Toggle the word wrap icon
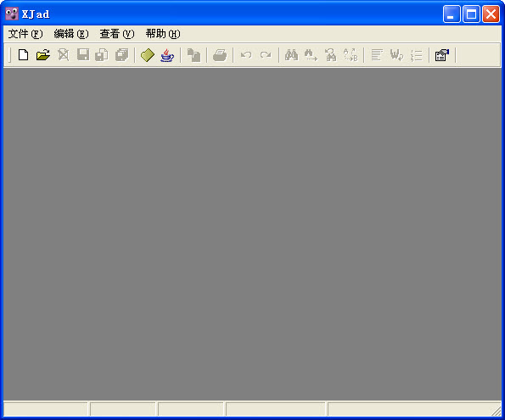Image resolution: width=505 pixels, height=420 pixels. coord(396,55)
